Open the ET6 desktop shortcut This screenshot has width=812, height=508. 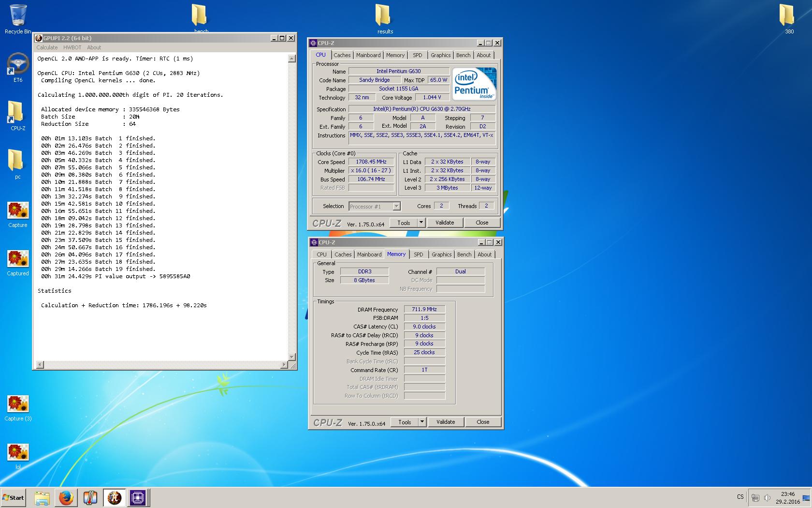click(18, 67)
